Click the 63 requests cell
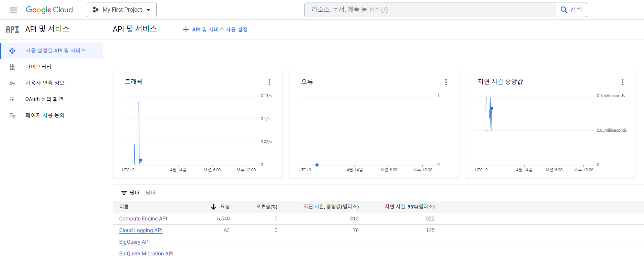This screenshot has height=258, width=644. (227, 230)
